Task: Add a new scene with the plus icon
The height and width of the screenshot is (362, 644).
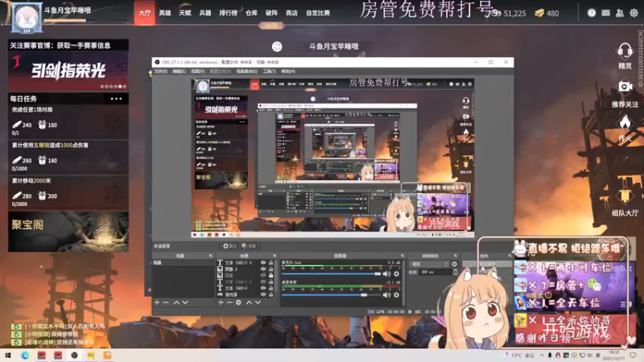Action: [157, 302]
